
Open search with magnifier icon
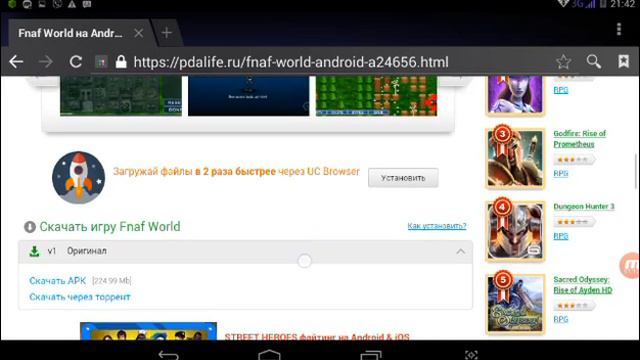click(594, 62)
